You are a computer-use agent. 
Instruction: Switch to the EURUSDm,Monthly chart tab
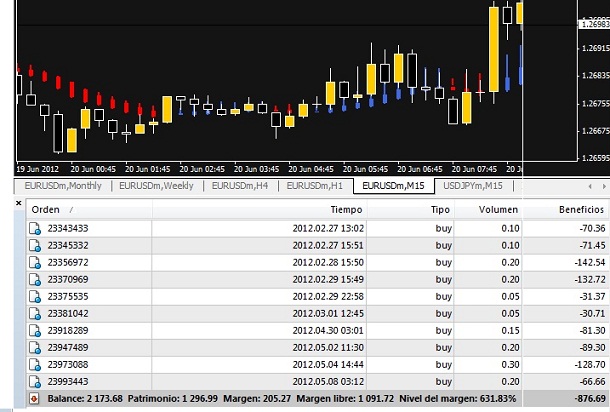62,185
